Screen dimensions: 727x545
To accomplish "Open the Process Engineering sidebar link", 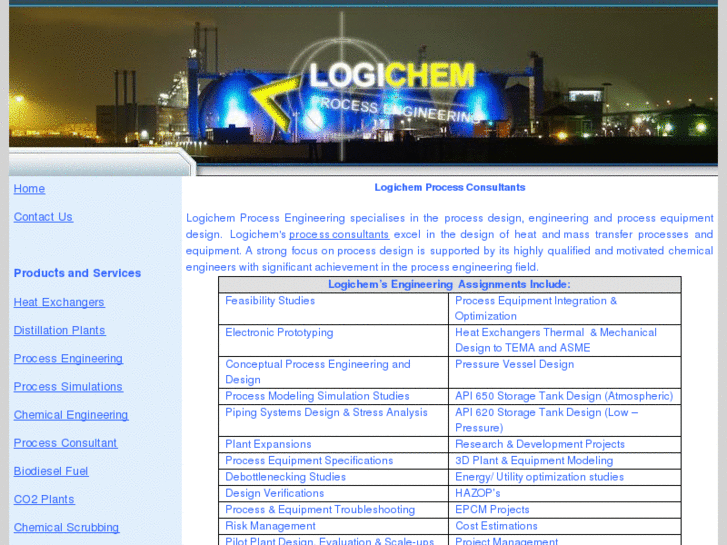I will pyautogui.click(x=68, y=359).
